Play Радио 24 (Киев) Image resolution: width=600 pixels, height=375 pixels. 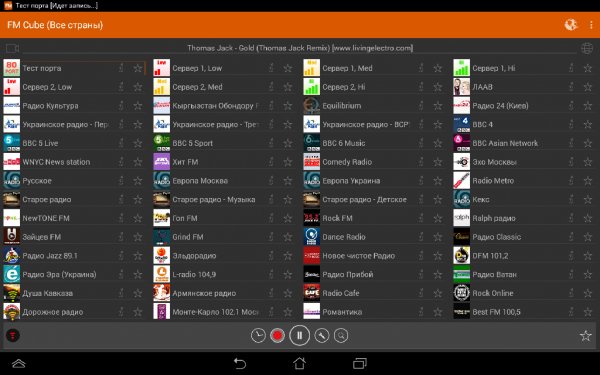500,106
